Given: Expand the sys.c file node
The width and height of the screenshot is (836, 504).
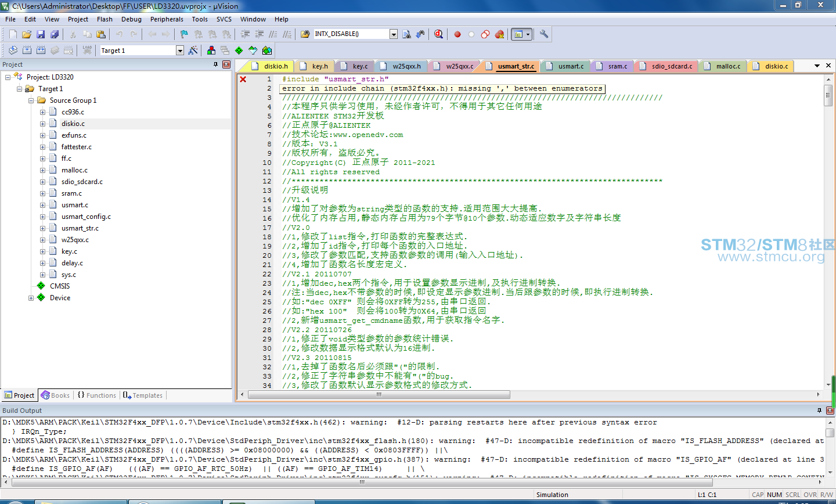Looking at the screenshot, I should tap(42, 275).
